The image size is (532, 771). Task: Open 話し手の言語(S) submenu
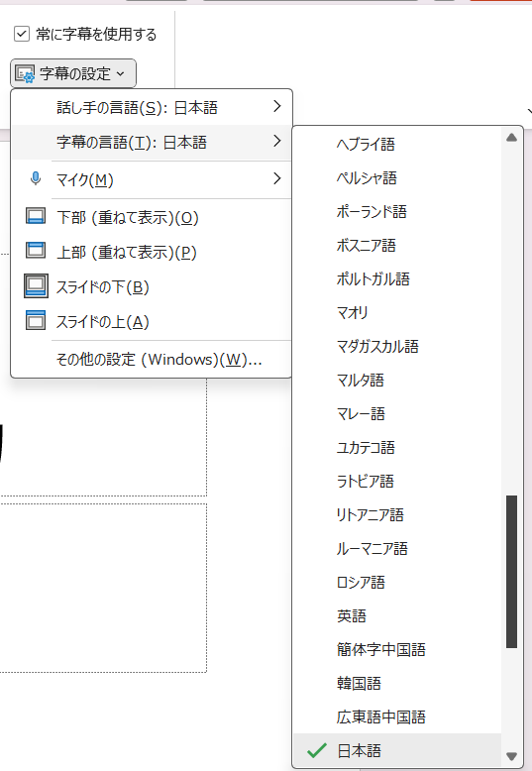(x=152, y=107)
